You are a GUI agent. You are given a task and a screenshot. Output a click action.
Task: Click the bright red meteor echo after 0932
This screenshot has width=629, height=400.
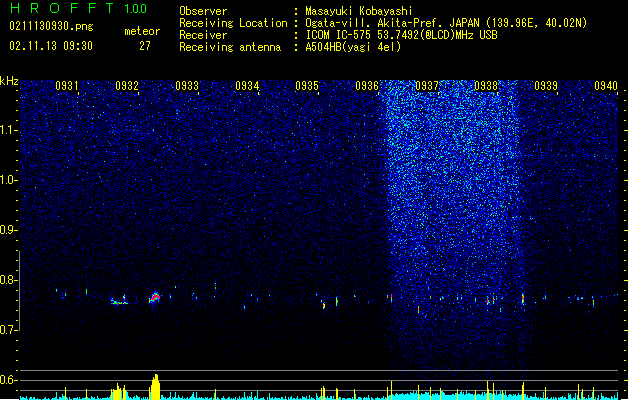point(155,298)
